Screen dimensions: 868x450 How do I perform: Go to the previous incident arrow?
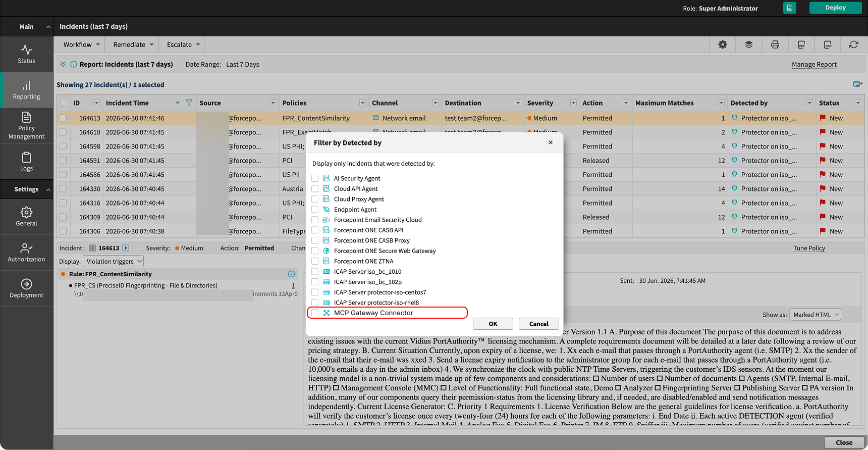[92, 248]
